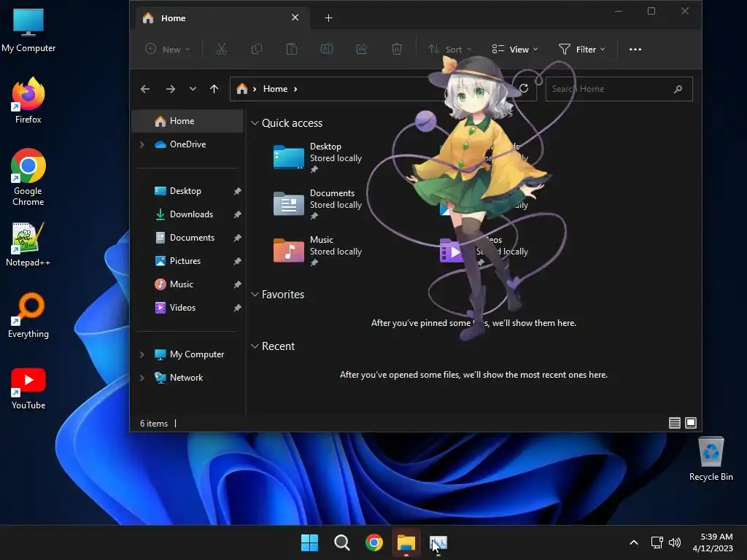Open Recycle Bin on desktop
Screen dimensions: 747x560
point(711,459)
